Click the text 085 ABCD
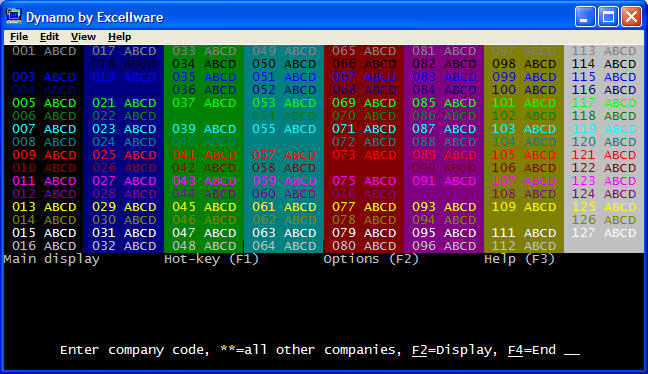 [x=444, y=103]
